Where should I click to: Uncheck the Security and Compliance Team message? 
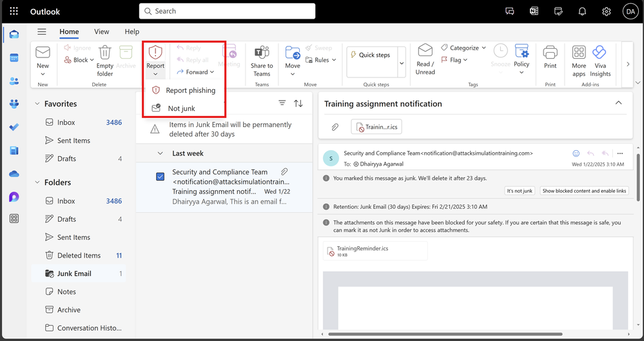click(161, 177)
